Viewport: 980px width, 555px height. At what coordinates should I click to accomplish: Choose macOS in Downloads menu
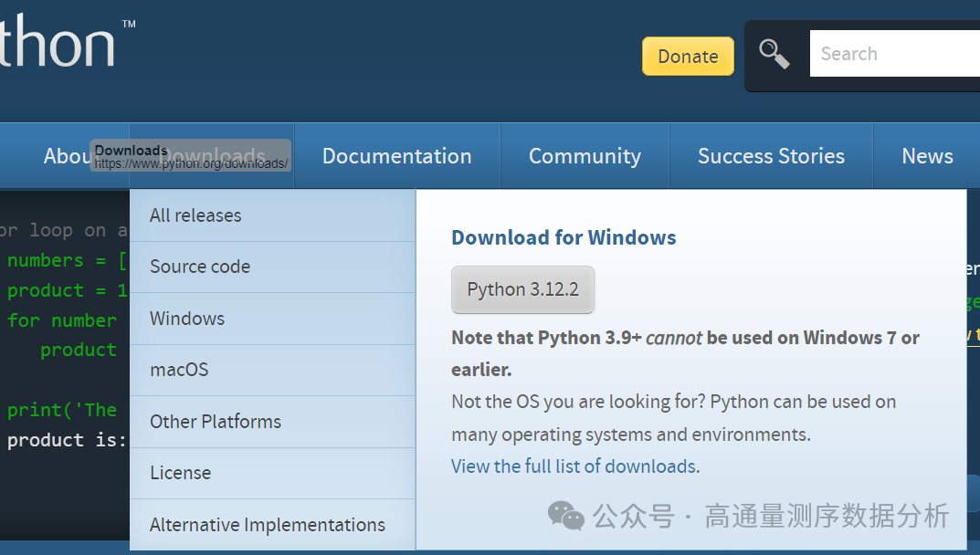(272, 370)
